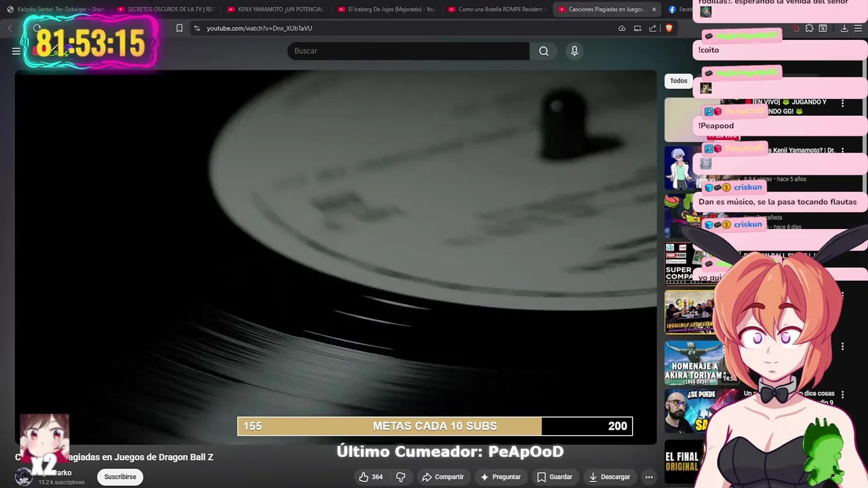The width and height of the screenshot is (868, 488).
Task: Click the search magnifier button
Action: [x=544, y=51]
